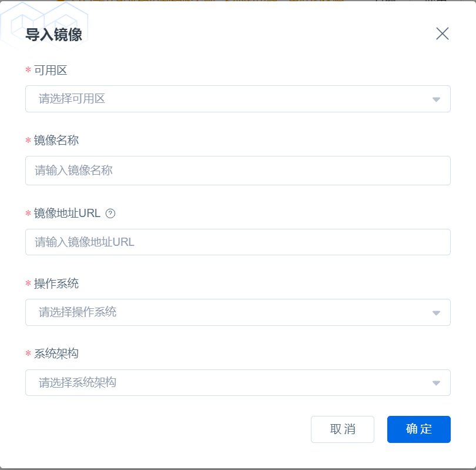
Task: Click the 导入镜像 dialog title
Action: pyautogui.click(x=53, y=35)
